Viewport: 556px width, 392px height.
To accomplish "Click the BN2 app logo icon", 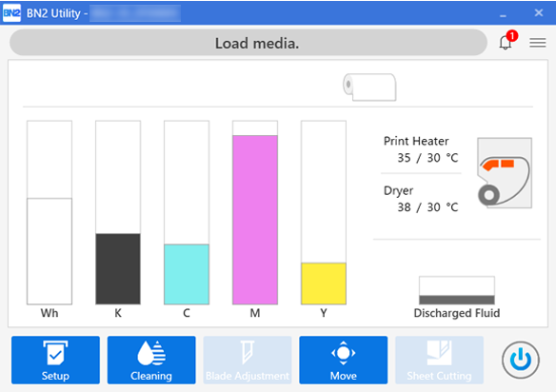I will [11, 13].
